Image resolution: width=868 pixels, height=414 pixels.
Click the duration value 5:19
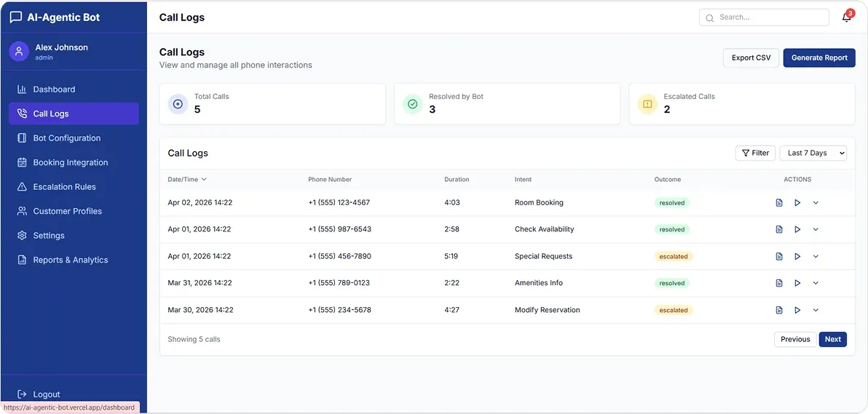tap(452, 256)
